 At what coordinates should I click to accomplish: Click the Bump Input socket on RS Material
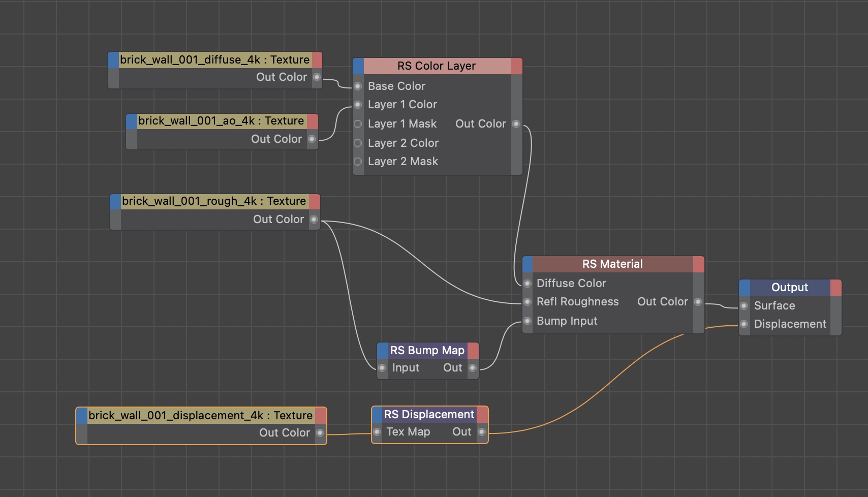pos(527,321)
